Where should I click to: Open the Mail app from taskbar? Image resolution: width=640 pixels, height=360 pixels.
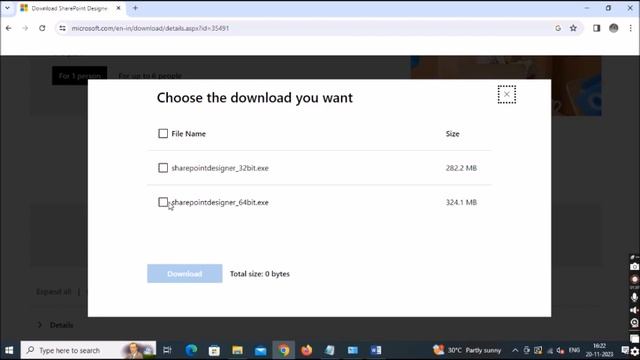[x=260, y=350]
